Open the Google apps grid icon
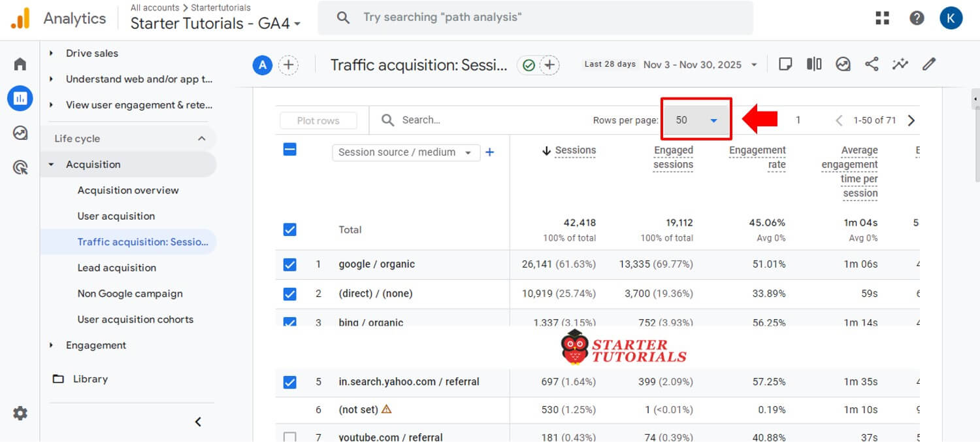 [883, 18]
